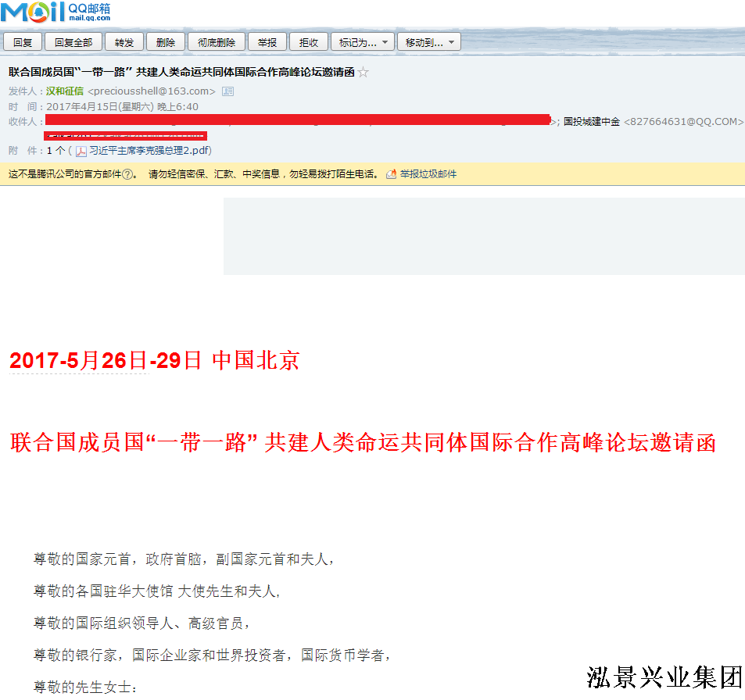Click the 举报 (Report) toolbar button
745x700 pixels.
pyautogui.click(x=267, y=42)
